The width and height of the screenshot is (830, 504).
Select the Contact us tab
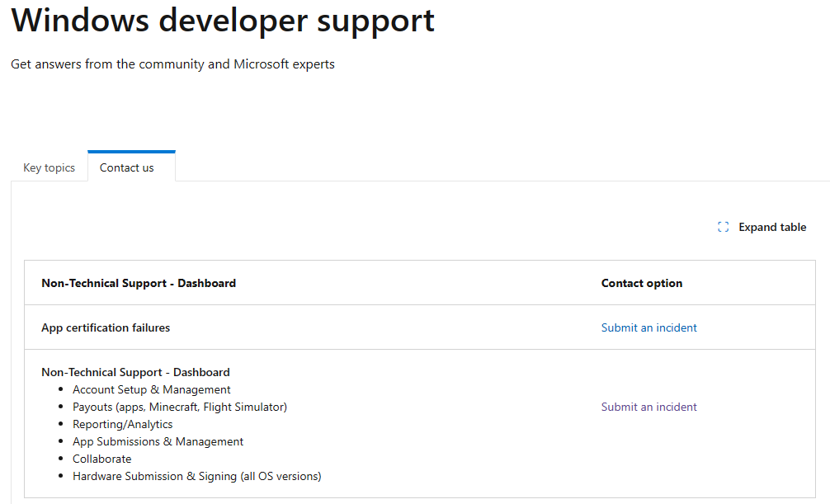[x=131, y=167]
